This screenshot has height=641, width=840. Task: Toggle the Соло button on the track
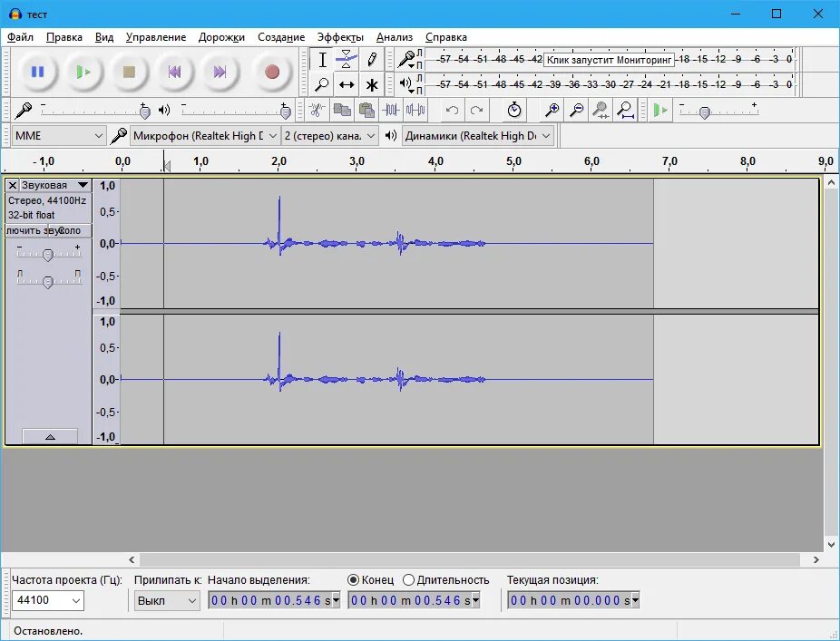[70, 231]
